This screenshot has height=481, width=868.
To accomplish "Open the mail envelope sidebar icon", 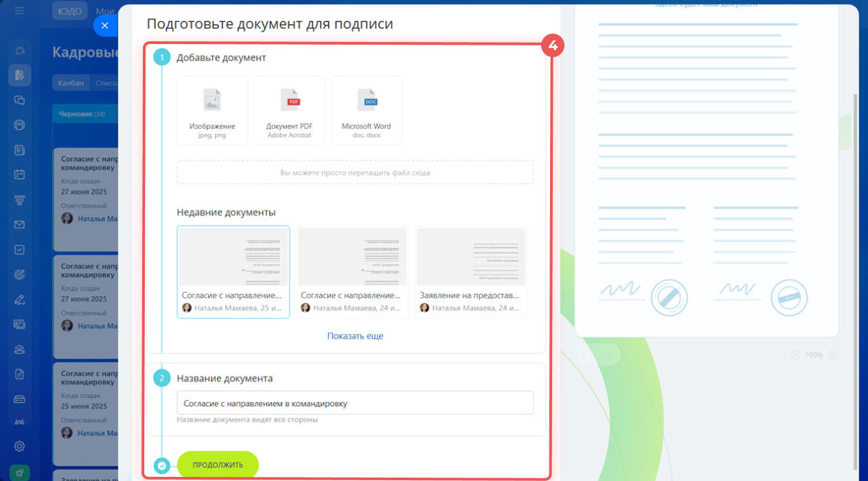I will click(x=19, y=225).
